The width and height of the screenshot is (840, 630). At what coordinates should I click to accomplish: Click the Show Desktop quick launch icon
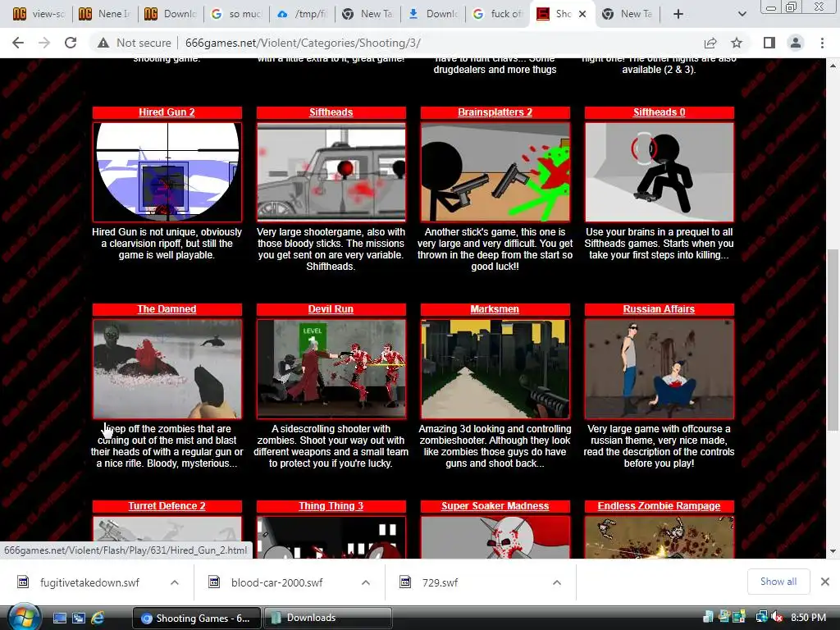pyautogui.click(x=59, y=619)
